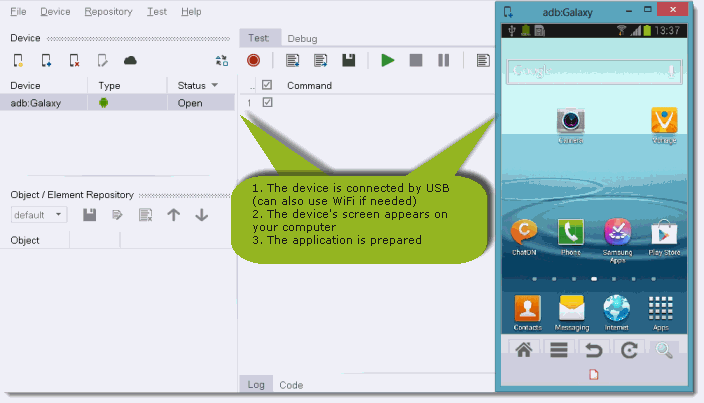
Task: Toggle the checkbox in command row 1
Action: [267, 103]
